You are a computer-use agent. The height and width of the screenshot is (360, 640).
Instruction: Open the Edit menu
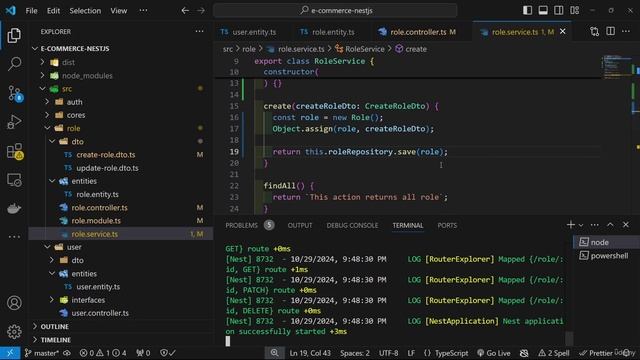[53, 11]
